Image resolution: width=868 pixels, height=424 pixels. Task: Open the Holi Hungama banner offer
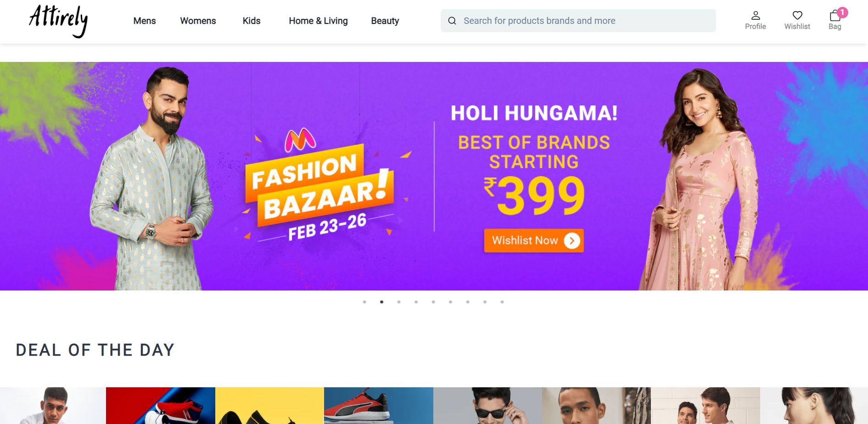(434, 176)
